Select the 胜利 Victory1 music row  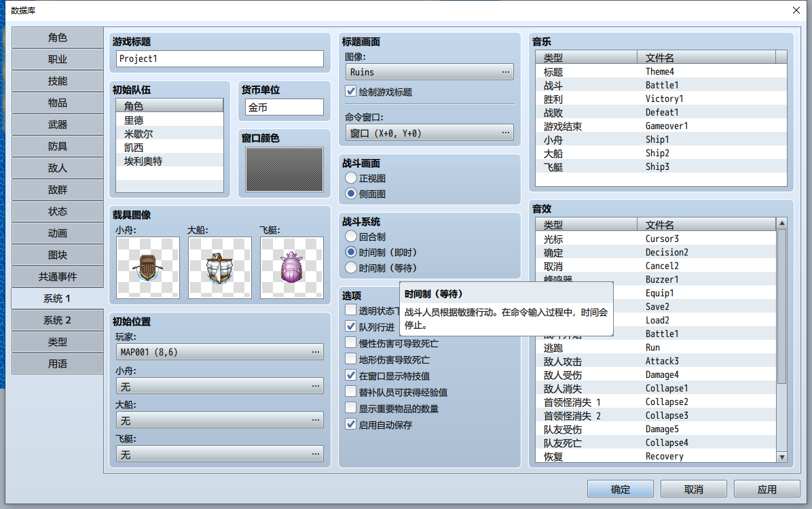(x=661, y=99)
